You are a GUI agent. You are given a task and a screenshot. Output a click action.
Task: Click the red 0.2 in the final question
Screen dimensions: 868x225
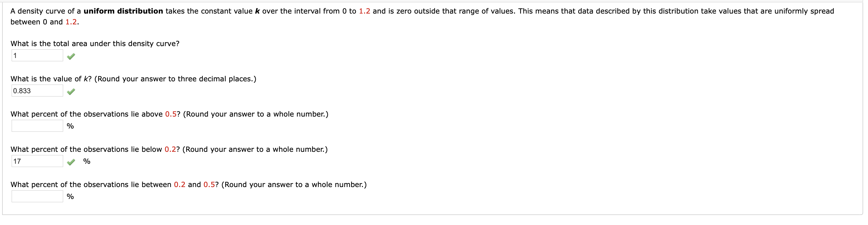(180, 185)
